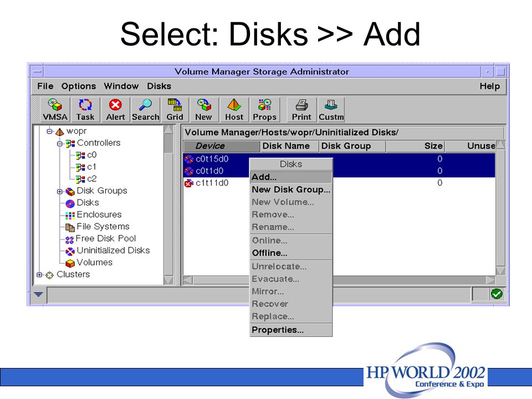Open the Options menu
This screenshot has width=532, height=399.
78,86
